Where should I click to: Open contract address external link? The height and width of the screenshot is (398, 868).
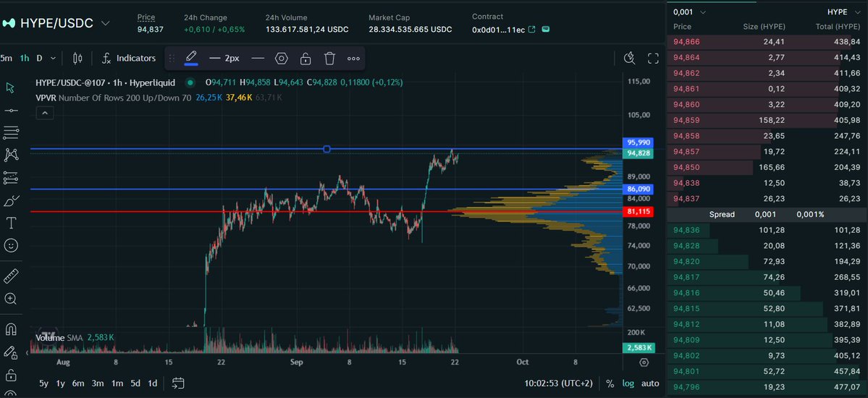[x=532, y=30]
